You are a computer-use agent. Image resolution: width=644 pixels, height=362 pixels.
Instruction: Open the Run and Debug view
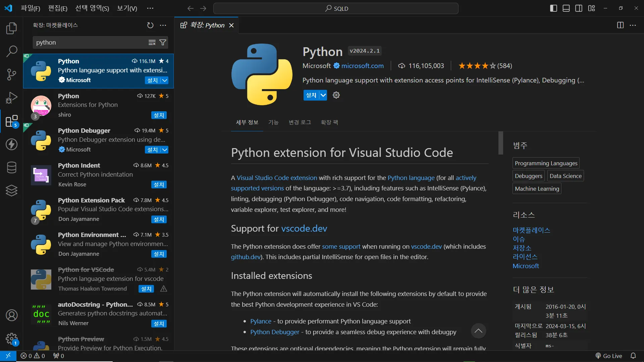click(11, 98)
